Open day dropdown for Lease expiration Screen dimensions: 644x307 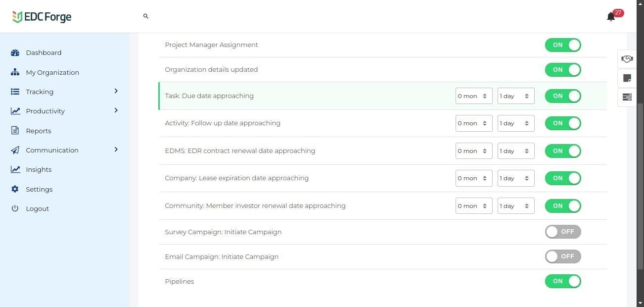click(x=515, y=178)
